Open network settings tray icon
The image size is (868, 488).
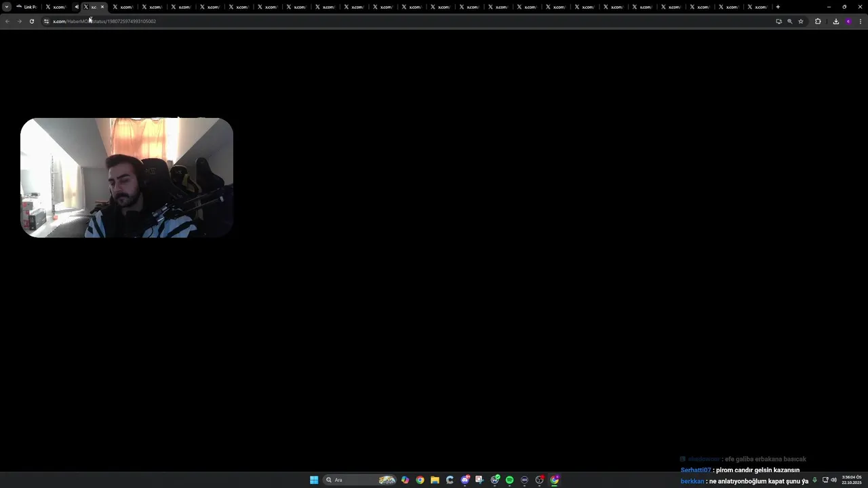(825, 480)
